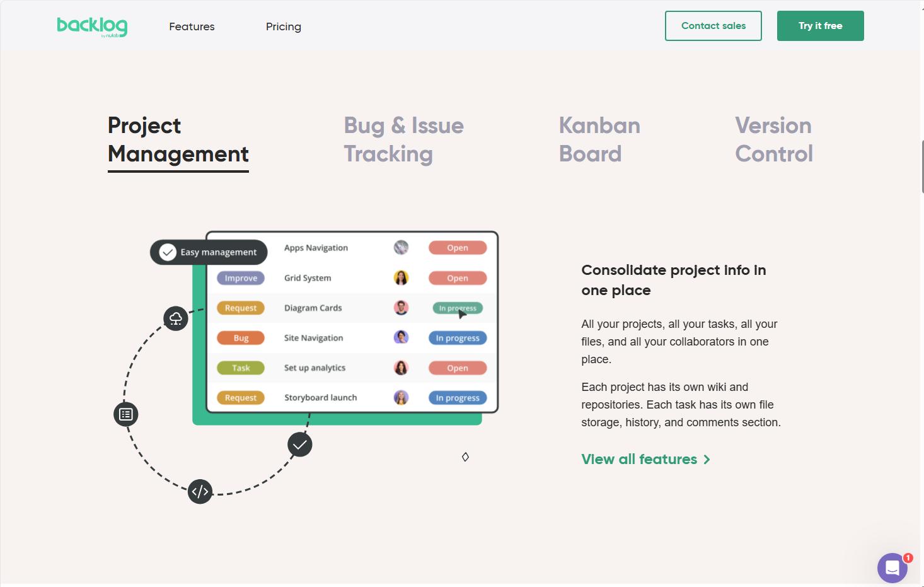
Task: Click the notification badge on chat bubble
Action: 908,558
